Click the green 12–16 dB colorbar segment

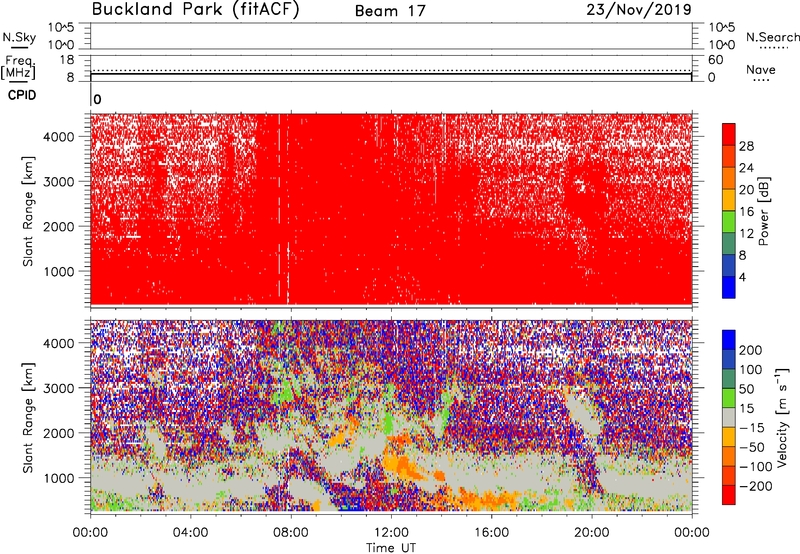pyautogui.click(x=729, y=222)
